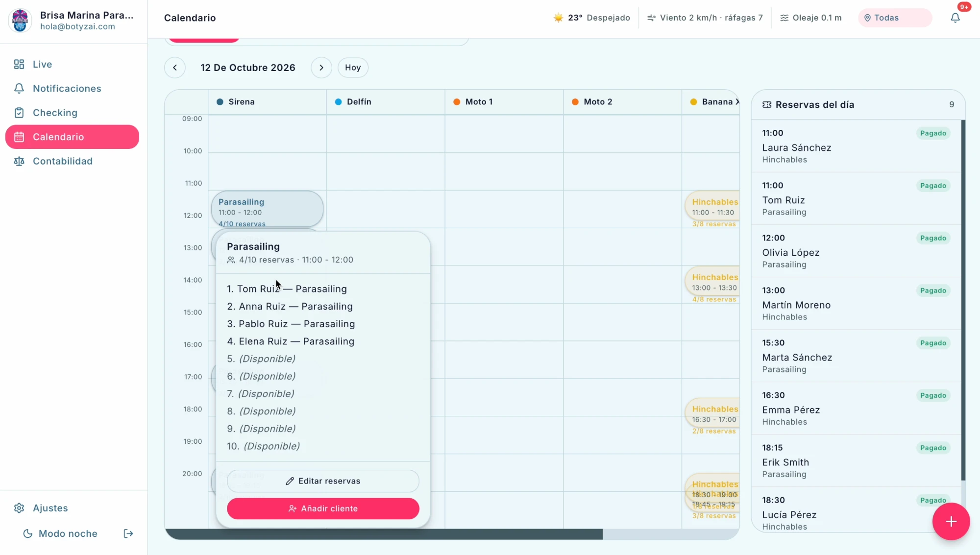Click Editar reservas in the popup

click(x=323, y=481)
